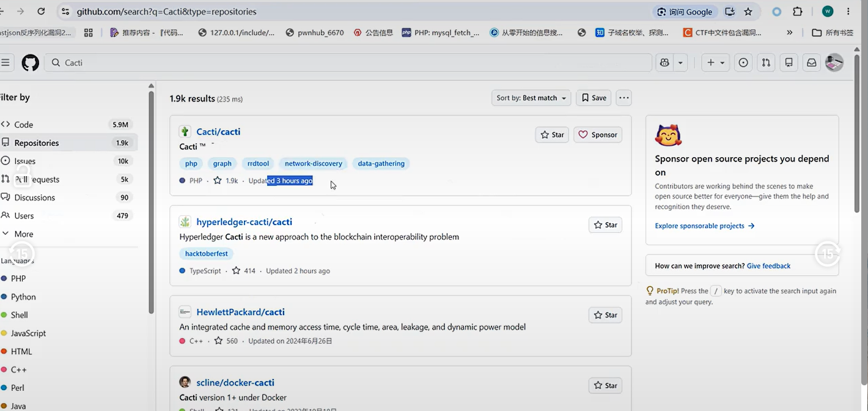868x411 pixels.
Task: Select the Code filter in sidebar
Action: tap(68, 124)
